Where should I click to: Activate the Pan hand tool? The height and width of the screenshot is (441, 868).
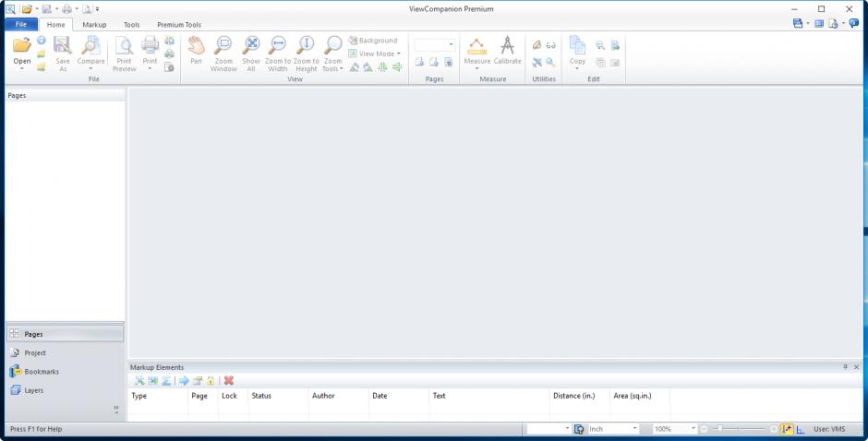(x=196, y=51)
